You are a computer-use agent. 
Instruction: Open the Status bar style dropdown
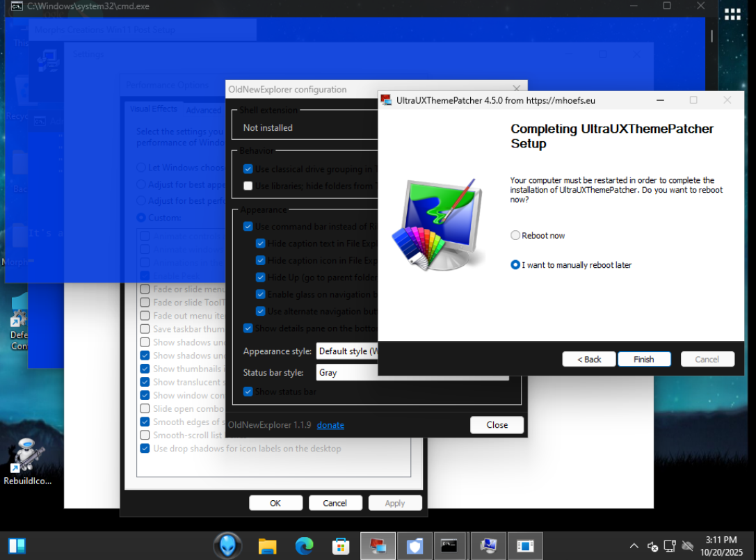[347, 373]
